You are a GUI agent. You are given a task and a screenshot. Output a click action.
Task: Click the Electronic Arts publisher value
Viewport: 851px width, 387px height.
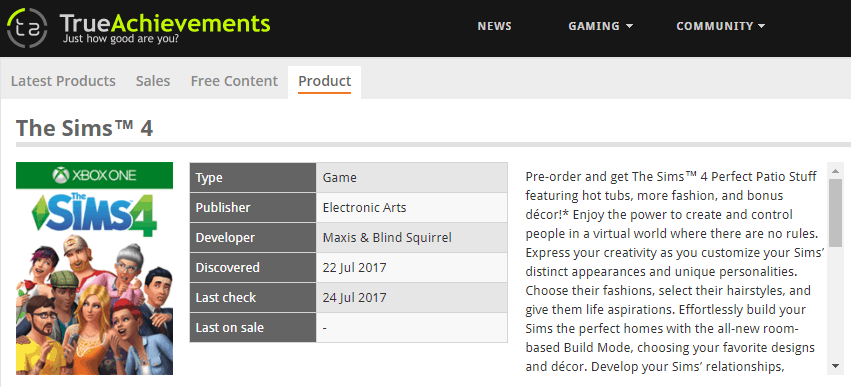click(x=364, y=208)
